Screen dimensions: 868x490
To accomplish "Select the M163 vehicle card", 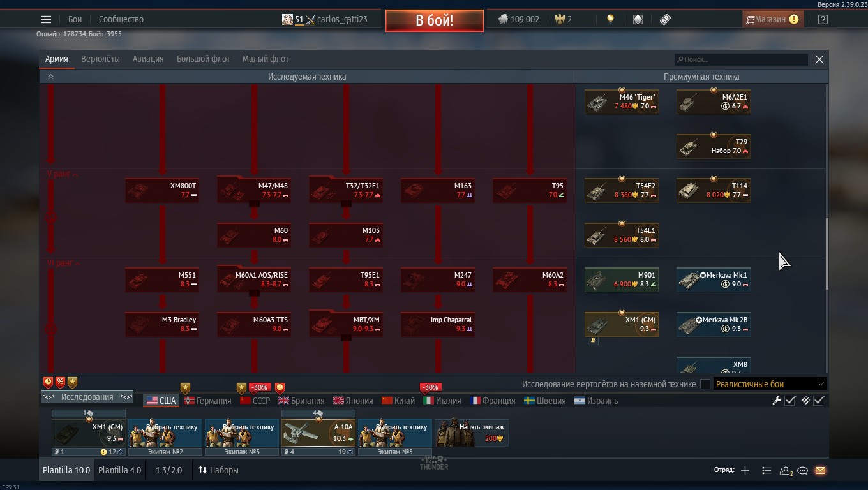I will coord(438,190).
